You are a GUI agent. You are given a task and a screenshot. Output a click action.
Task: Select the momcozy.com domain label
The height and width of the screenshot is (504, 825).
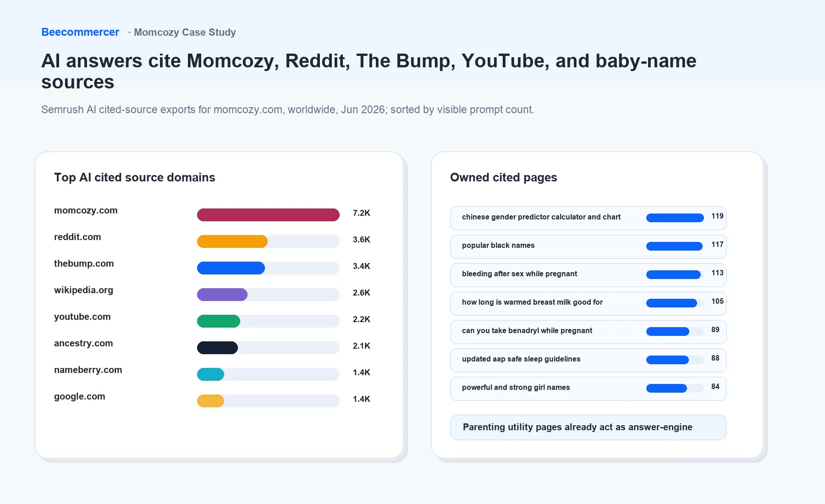(x=86, y=210)
